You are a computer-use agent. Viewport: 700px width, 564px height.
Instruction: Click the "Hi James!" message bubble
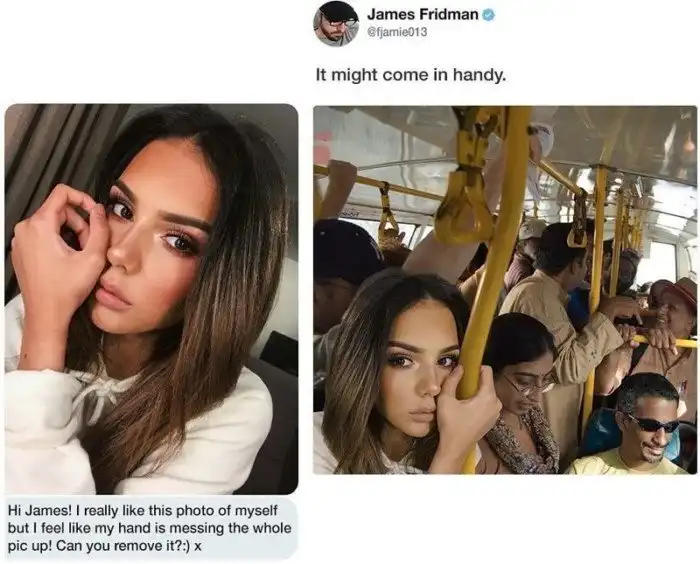click(x=151, y=528)
